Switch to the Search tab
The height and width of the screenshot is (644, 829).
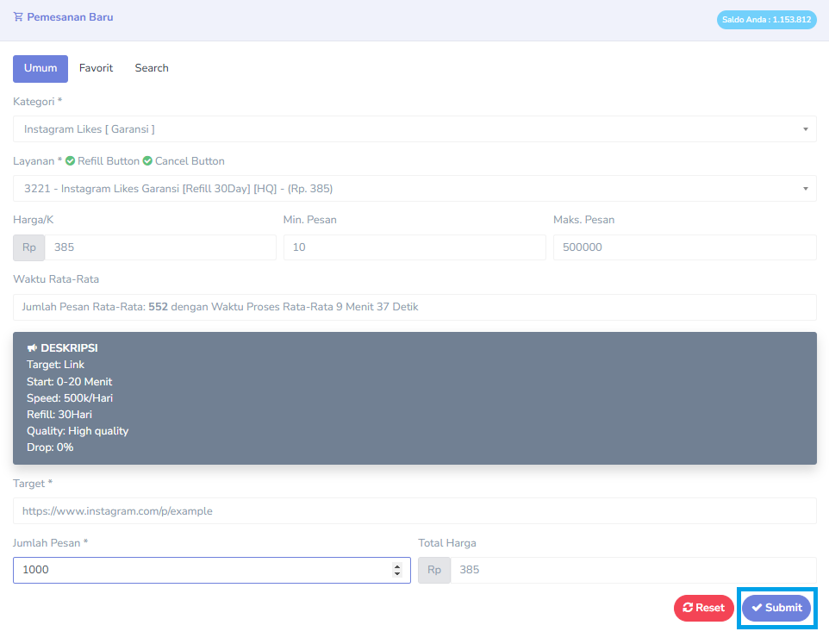coord(151,68)
